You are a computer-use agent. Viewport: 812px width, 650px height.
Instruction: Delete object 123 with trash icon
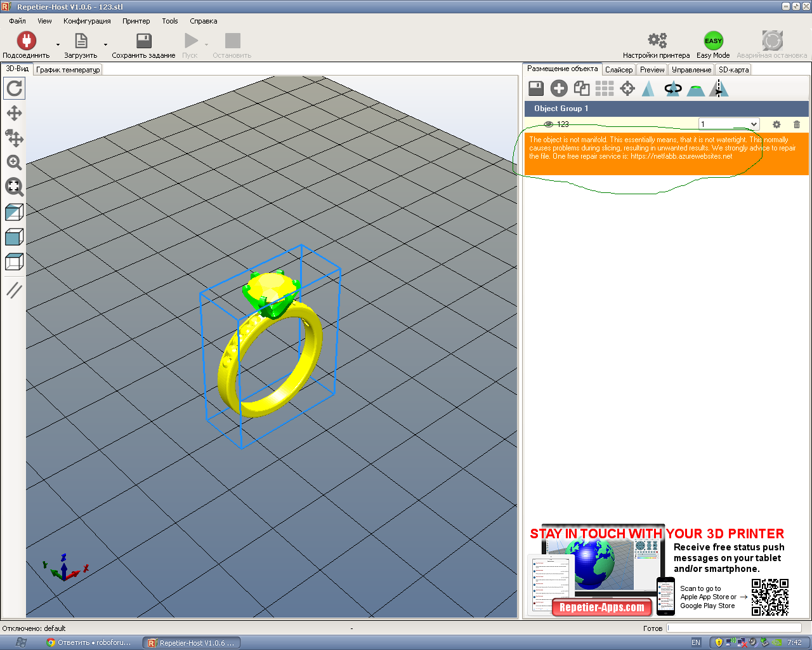coord(797,124)
